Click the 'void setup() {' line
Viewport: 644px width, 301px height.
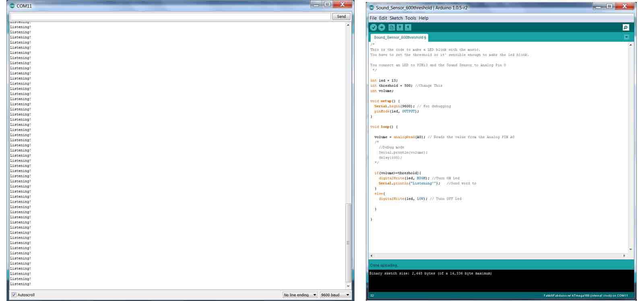(385, 101)
